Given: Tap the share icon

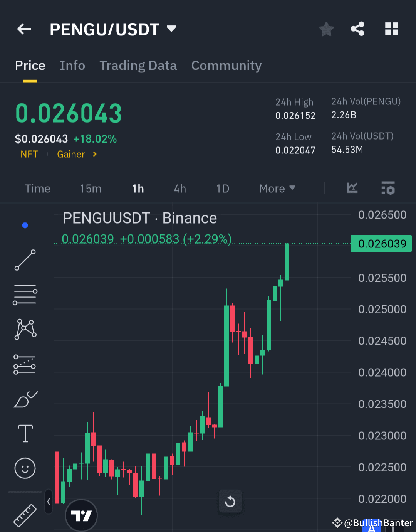Looking at the screenshot, I should tap(357, 29).
